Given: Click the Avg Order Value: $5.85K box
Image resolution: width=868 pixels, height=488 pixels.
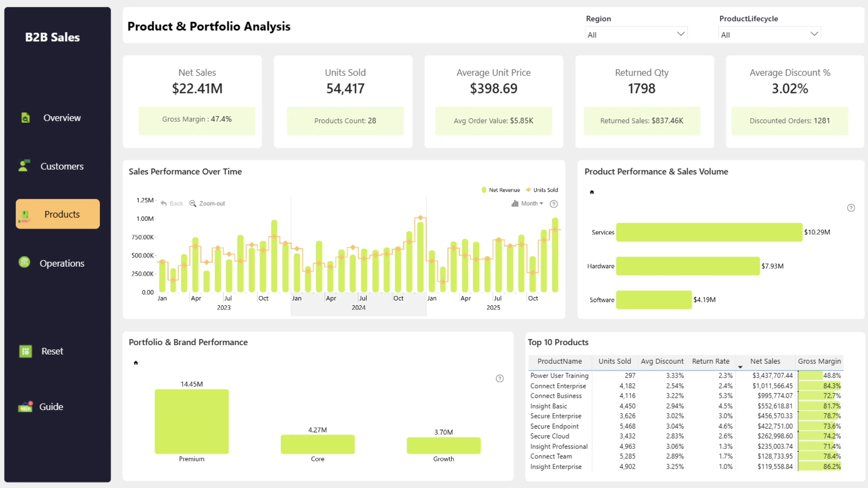Looking at the screenshot, I should coord(494,121).
